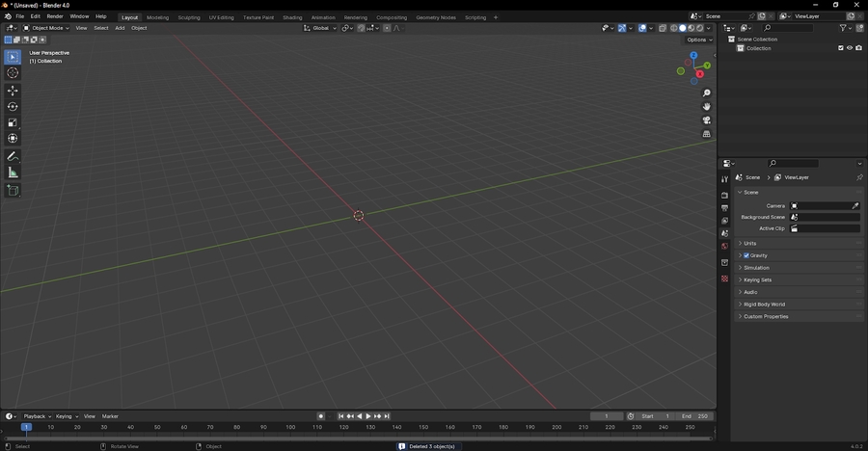
Task: Select the Rotate tool
Action: point(13,107)
